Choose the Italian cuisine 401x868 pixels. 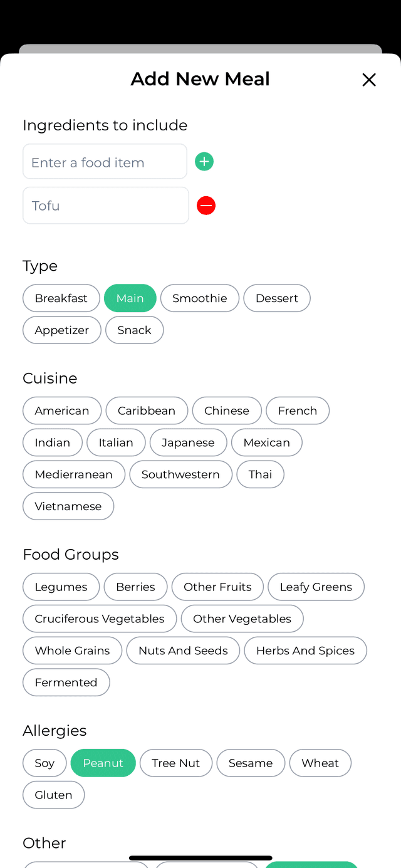point(116,442)
